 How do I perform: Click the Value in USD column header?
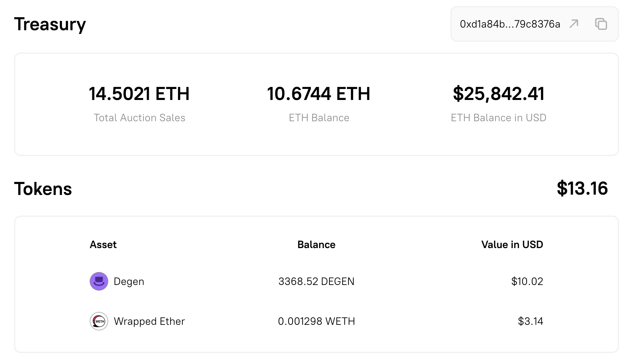click(x=512, y=245)
